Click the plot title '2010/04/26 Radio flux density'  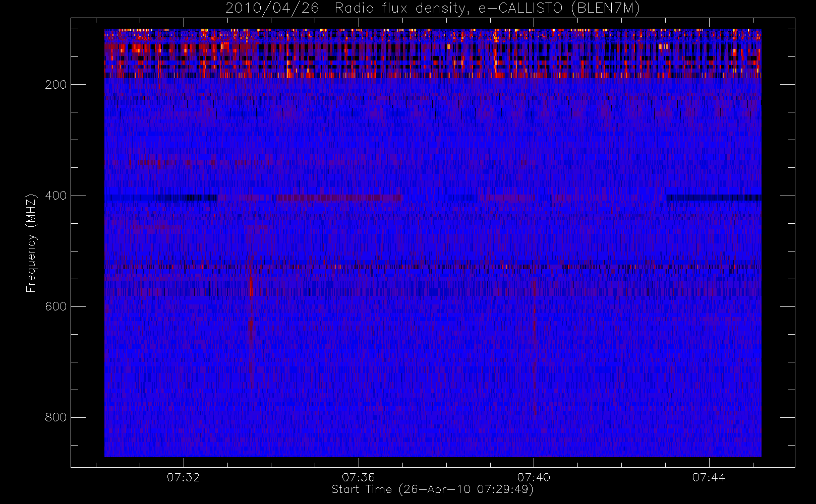pyautogui.click(x=432, y=8)
